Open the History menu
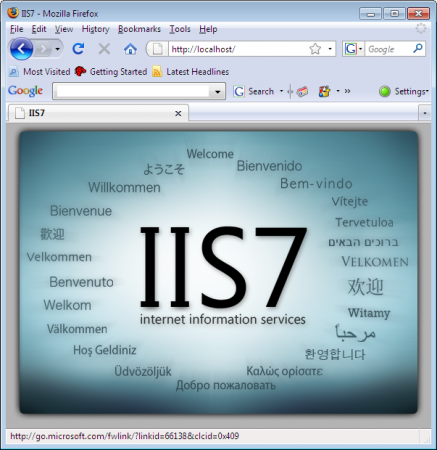437x450 pixels. [95, 29]
